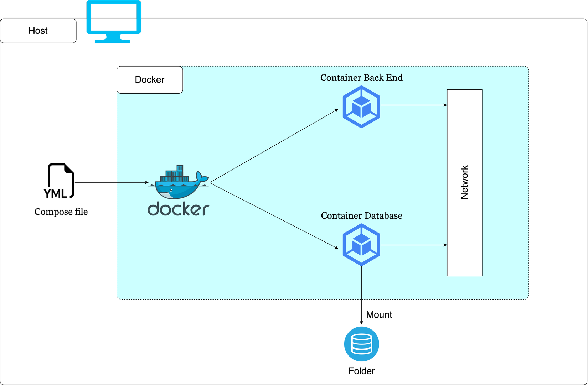Image resolution: width=588 pixels, height=385 pixels.
Task: Click the 'Container Database' caption
Action: pos(361,216)
